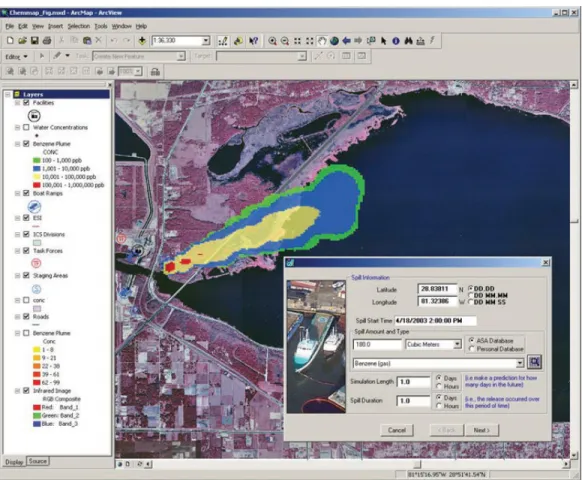Uncheck the Boat Ramps layer
Image resolution: width=582 pixels, height=480 pixels.
click(x=26, y=193)
